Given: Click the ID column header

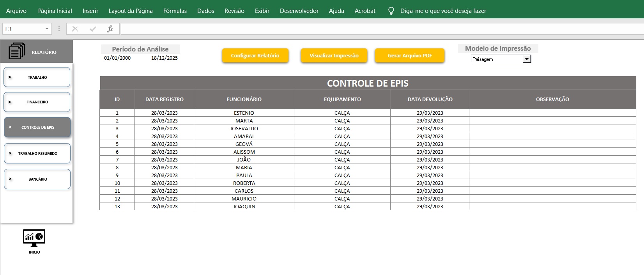Looking at the screenshot, I should 117,99.
